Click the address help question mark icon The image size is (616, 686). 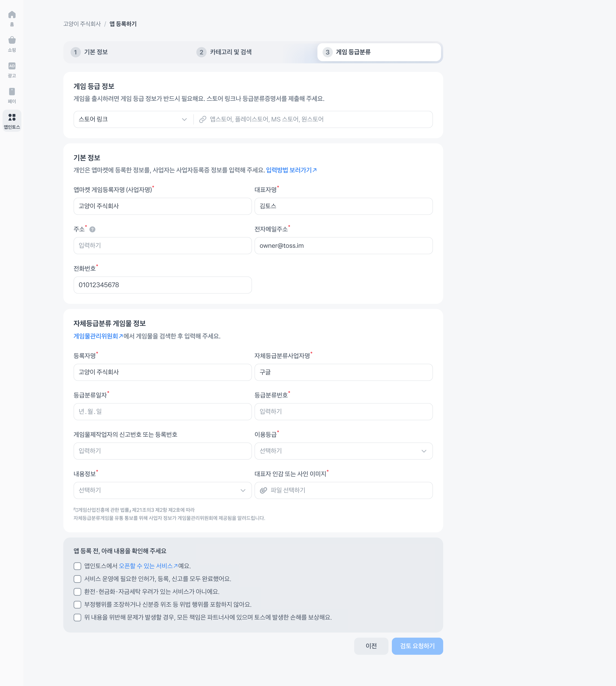click(92, 230)
